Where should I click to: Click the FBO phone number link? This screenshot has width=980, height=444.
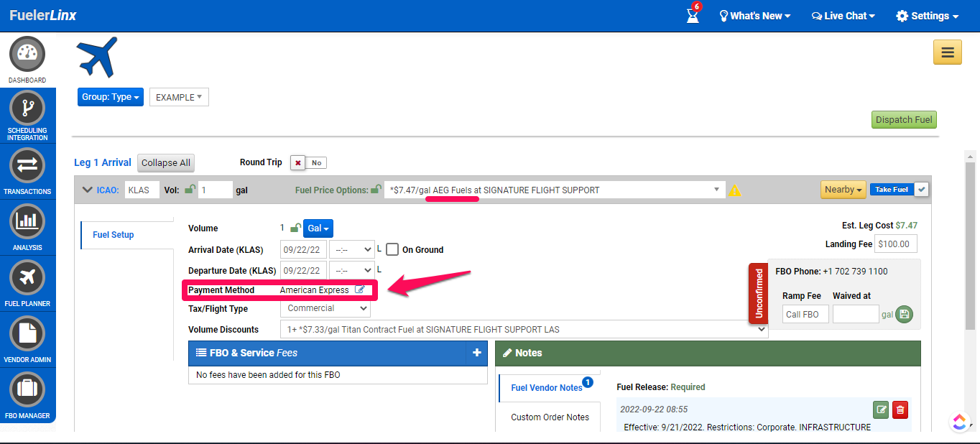click(x=856, y=272)
